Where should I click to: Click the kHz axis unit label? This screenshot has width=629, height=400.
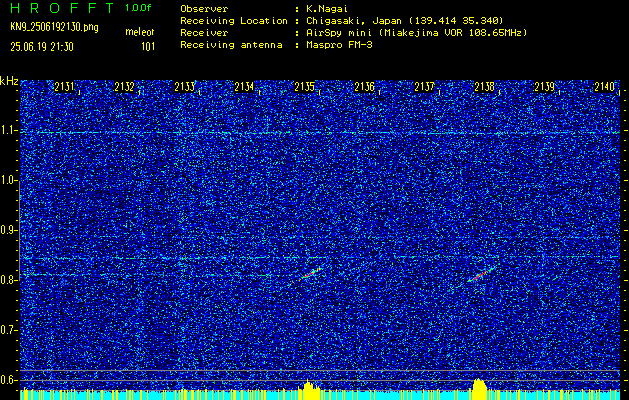point(9,81)
